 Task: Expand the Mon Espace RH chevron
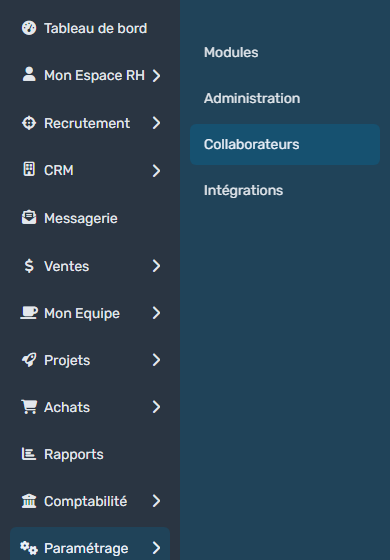click(x=156, y=76)
